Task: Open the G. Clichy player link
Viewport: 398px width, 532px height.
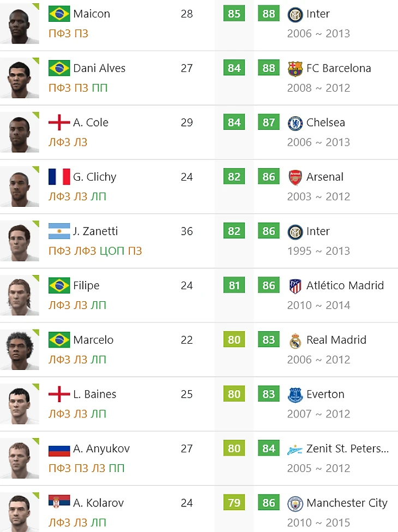Action: pos(94,177)
